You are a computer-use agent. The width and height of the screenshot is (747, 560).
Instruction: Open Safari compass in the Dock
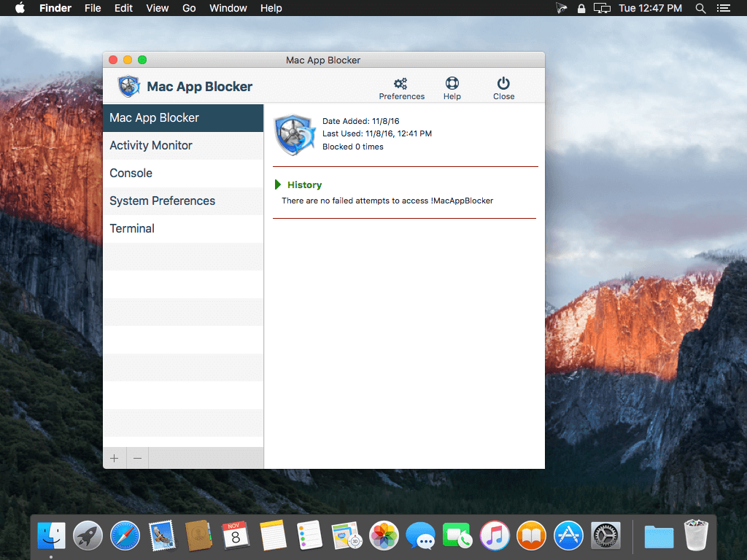pos(125,535)
